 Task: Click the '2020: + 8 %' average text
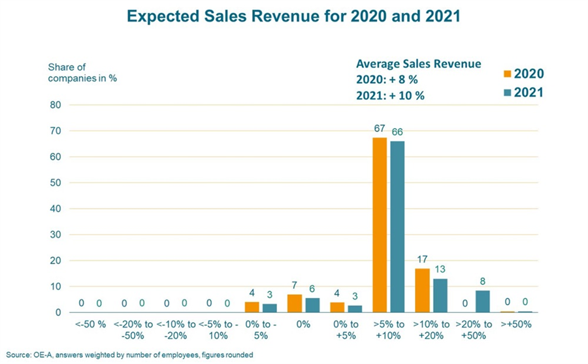coord(387,80)
